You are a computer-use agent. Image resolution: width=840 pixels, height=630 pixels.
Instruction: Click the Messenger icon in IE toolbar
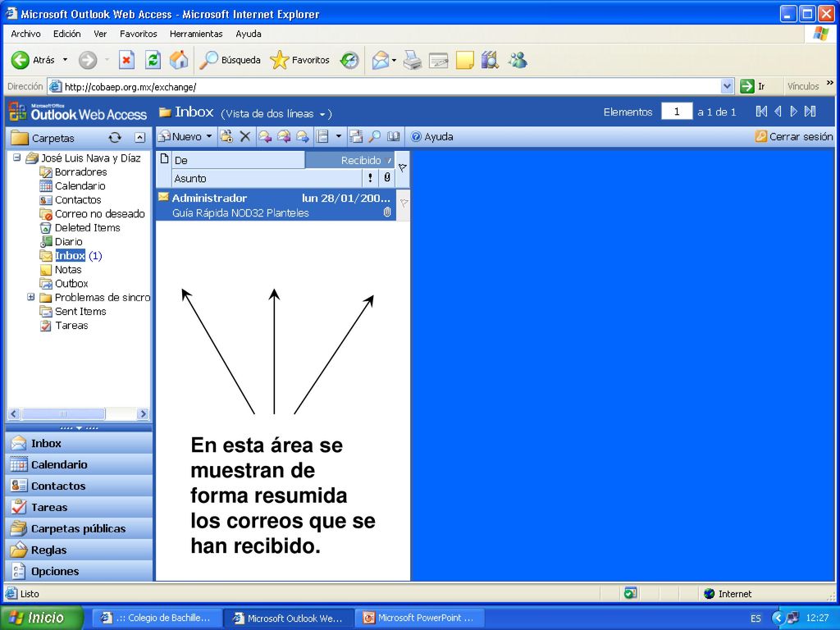518,60
